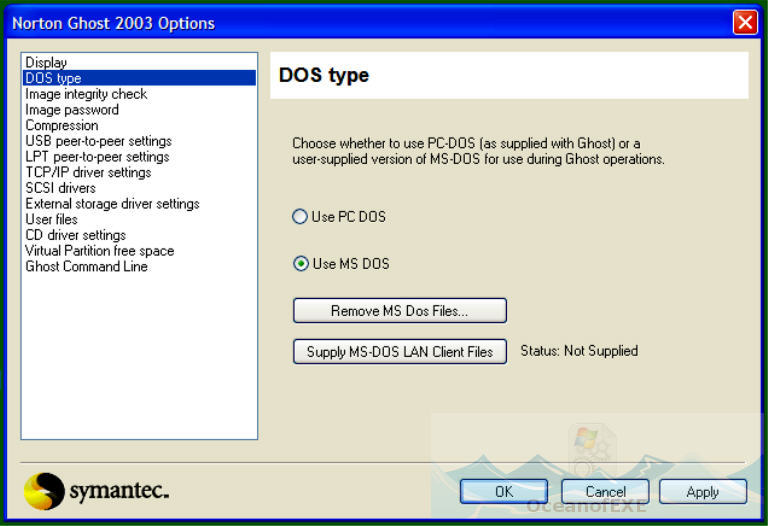
Task: Click the Symantec logo
Action: 96,491
